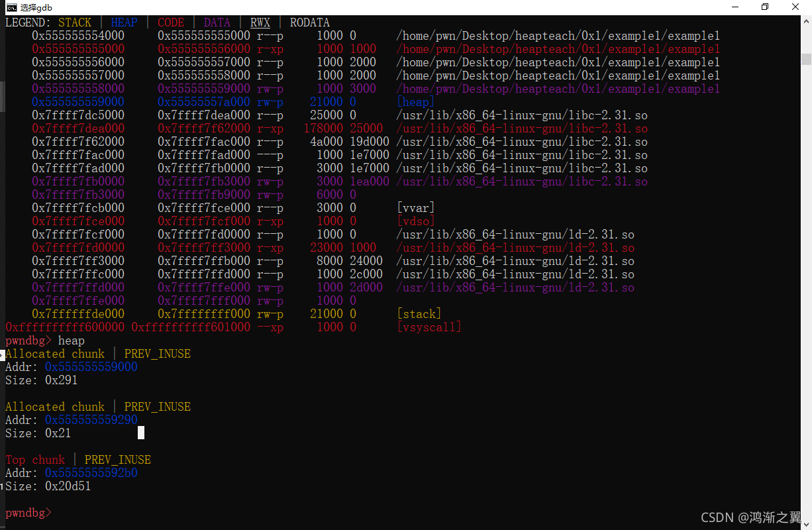Click the scrollbar down arrow
812x530 pixels.
pyautogui.click(x=806, y=523)
